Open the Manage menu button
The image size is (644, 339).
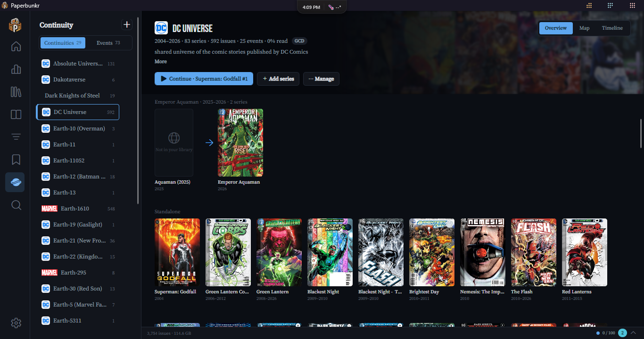(321, 79)
